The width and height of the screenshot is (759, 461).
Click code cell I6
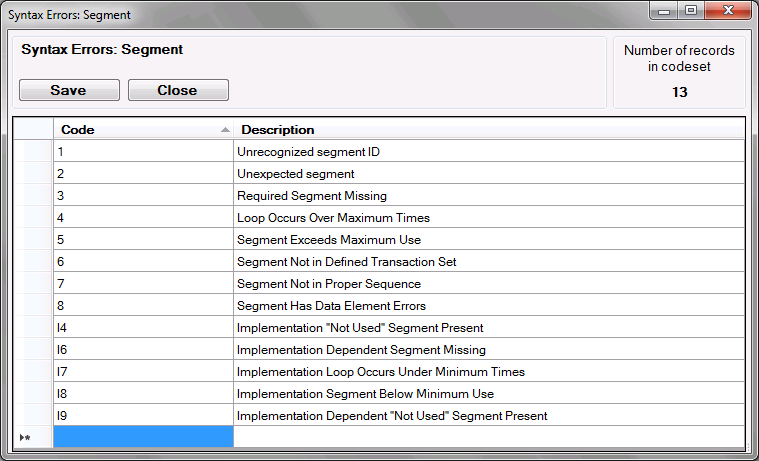pyautogui.click(x=143, y=350)
